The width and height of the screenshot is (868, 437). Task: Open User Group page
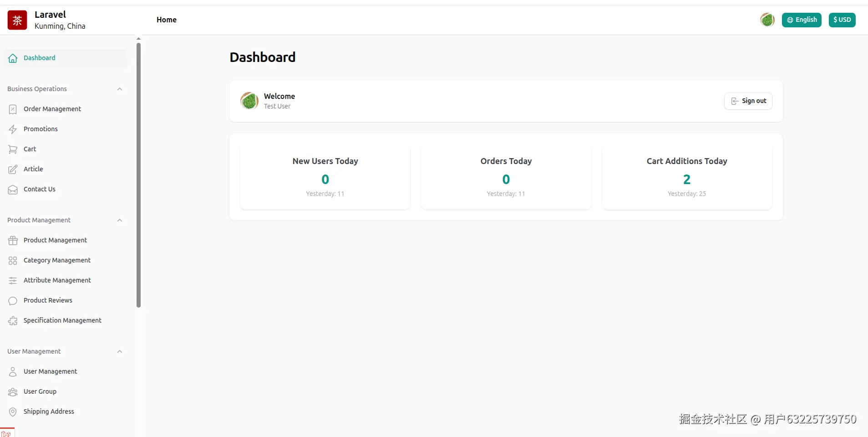(66, 391)
